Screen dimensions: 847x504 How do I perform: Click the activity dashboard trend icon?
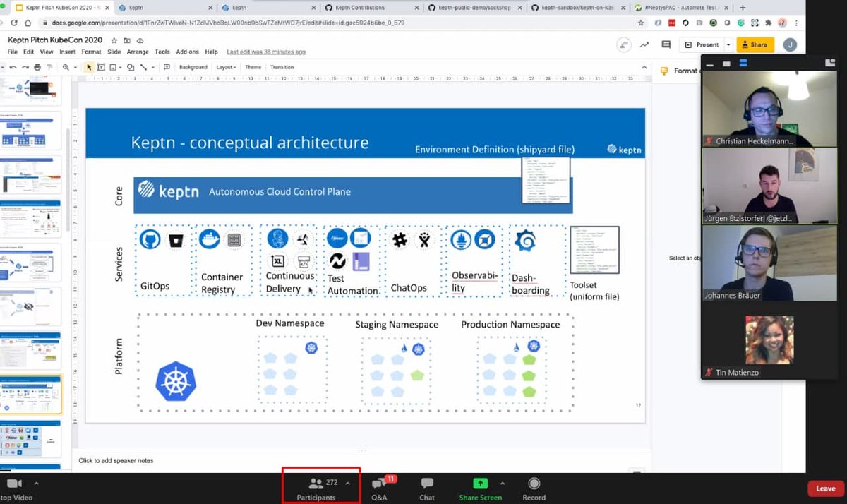[x=644, y=44]
